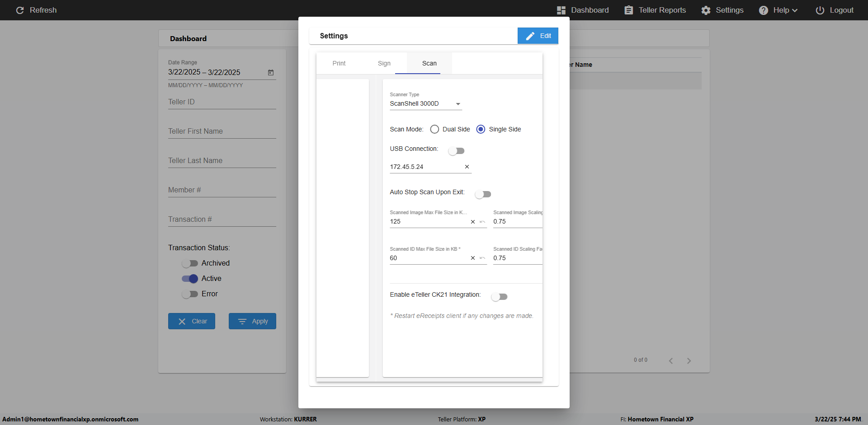This screenshot has height=425, width=868.
Task: Click the Settings gear icon
Action: (x=706, y=10)
